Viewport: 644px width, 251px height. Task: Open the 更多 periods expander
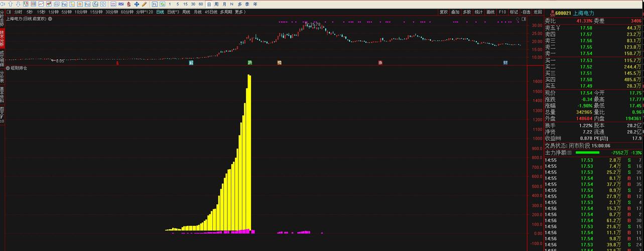point(240,12)
